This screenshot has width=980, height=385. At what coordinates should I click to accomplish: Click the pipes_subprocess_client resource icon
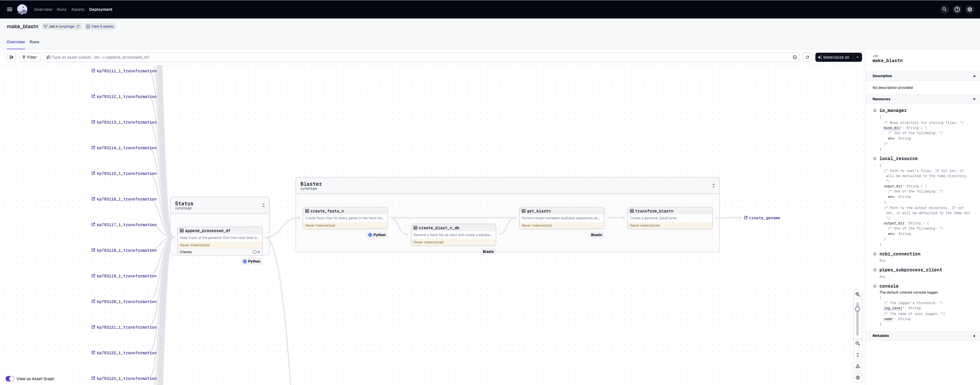pyautogui.click(x=875, y=270)
